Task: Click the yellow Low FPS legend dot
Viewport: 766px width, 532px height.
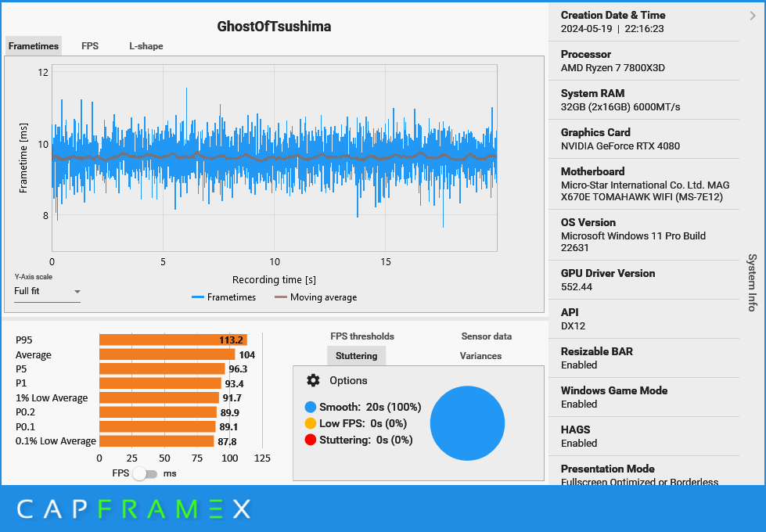Action: tap(310, 423)
